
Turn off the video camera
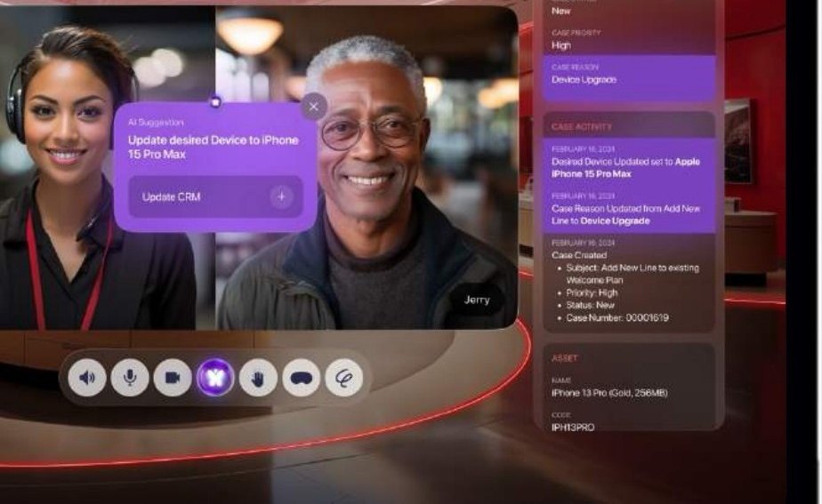pyautogui.click(x=173, y=377)
